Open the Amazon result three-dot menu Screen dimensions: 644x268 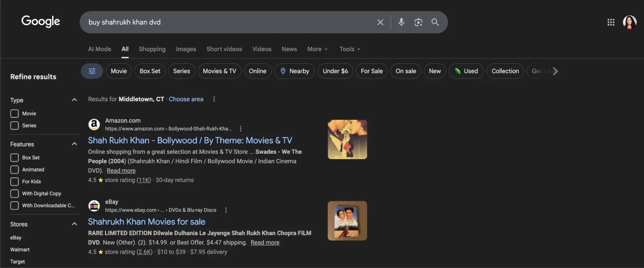(240, 129)
